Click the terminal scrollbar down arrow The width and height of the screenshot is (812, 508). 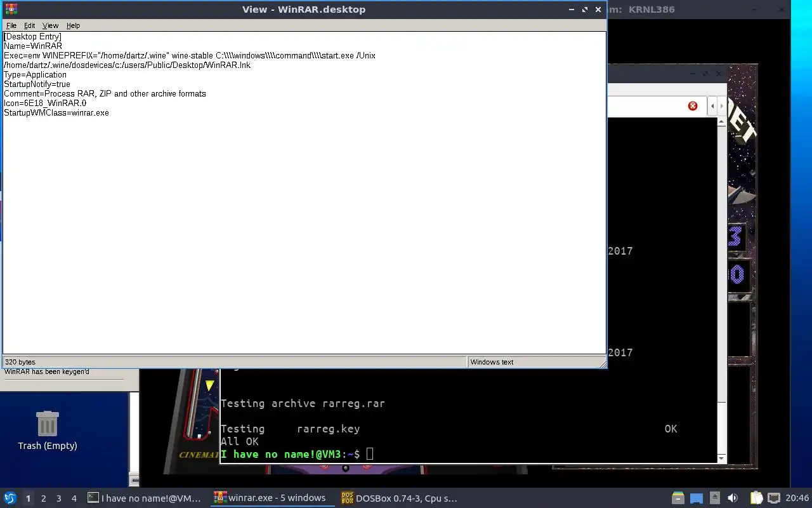point(722,458)
